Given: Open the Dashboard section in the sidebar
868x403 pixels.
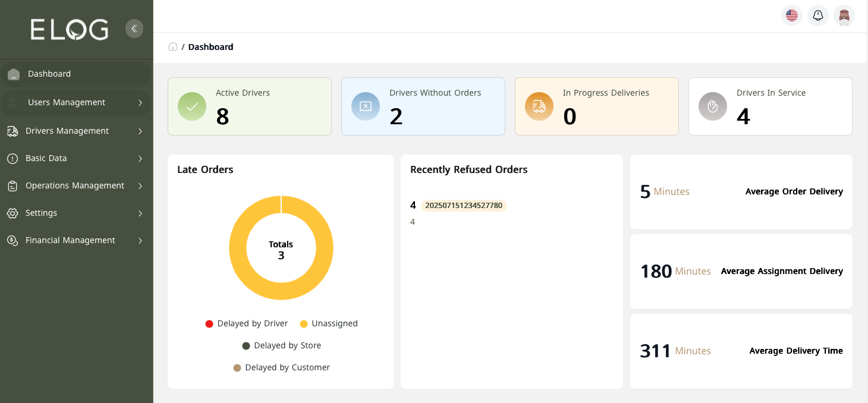Looking at the screenshot, I should pos(49,74).
